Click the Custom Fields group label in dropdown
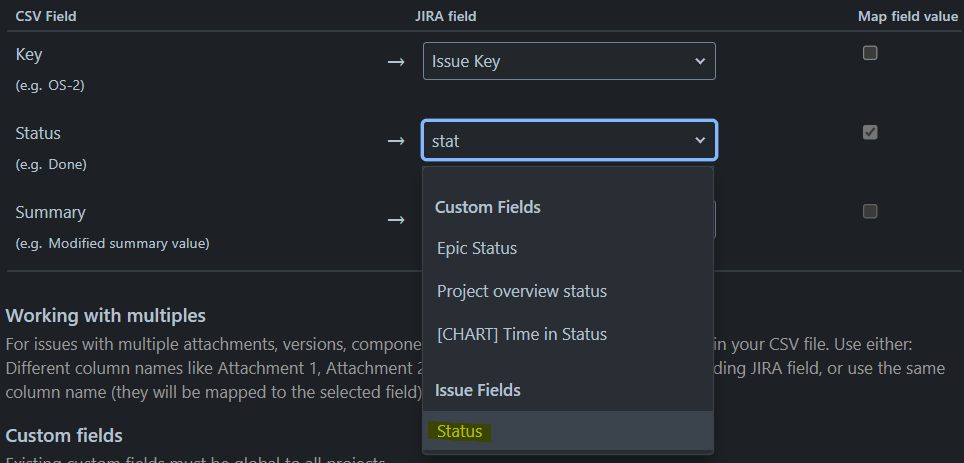The width and height of the screenshot is (964, 463). tap(488, 207)
